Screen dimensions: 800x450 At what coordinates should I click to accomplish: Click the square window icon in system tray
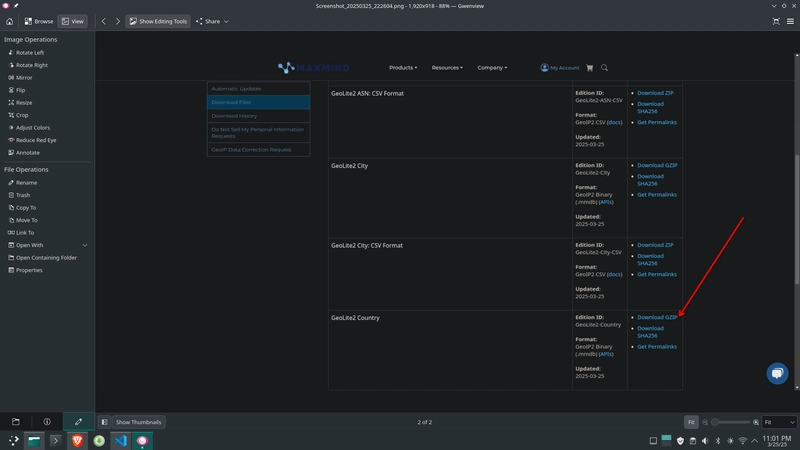tap(653, 441)
